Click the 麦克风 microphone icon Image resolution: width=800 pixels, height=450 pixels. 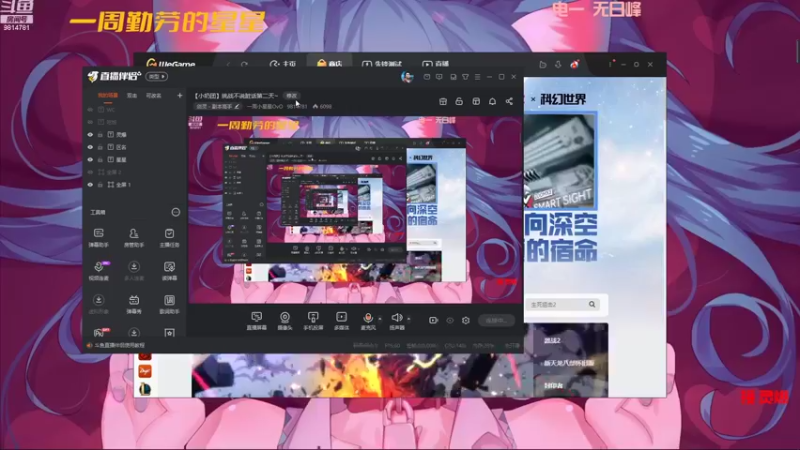(368, 318)
